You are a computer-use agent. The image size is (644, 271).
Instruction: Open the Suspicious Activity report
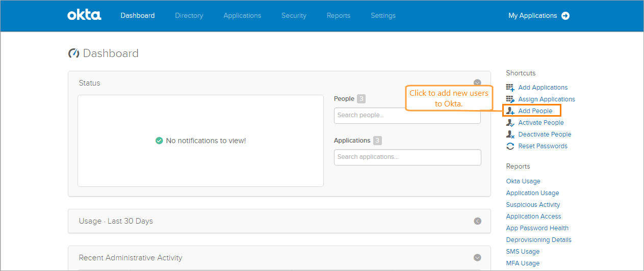coord(533,205)
